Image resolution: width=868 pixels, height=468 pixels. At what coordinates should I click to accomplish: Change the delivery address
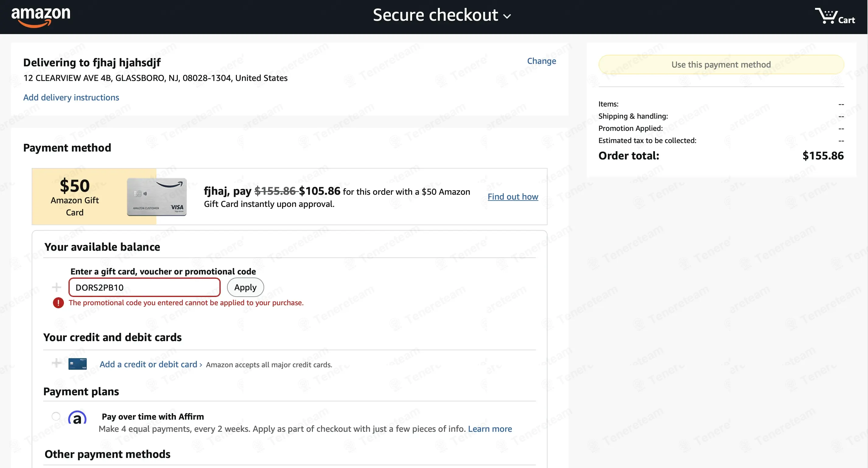[x=541, y=61]
